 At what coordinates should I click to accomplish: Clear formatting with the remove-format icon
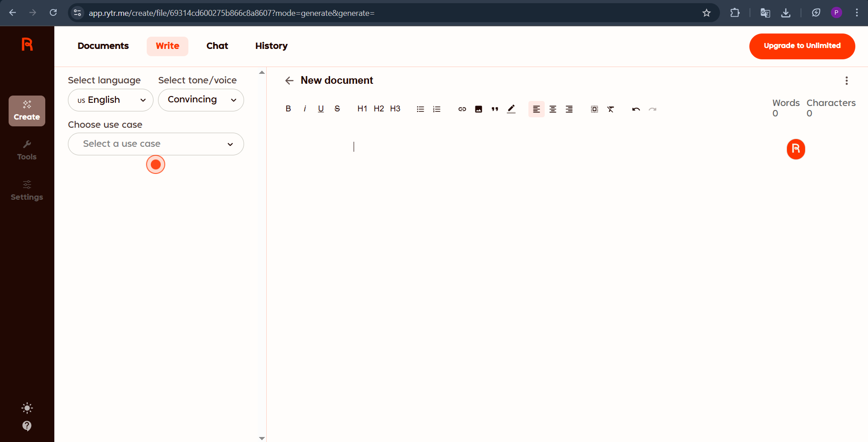tap(610, 109)
